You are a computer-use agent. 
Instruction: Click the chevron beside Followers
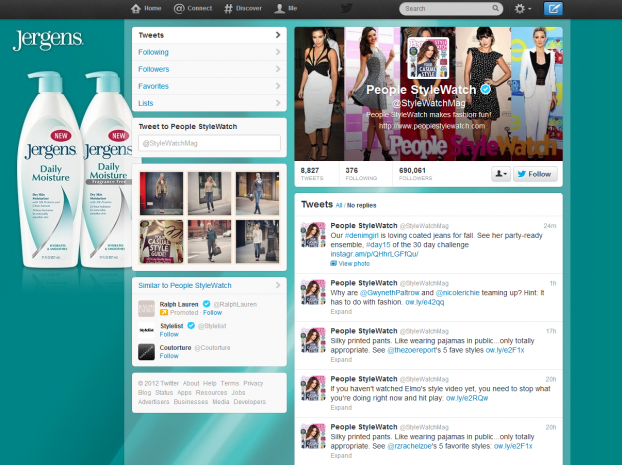click(x=278, y=69)
